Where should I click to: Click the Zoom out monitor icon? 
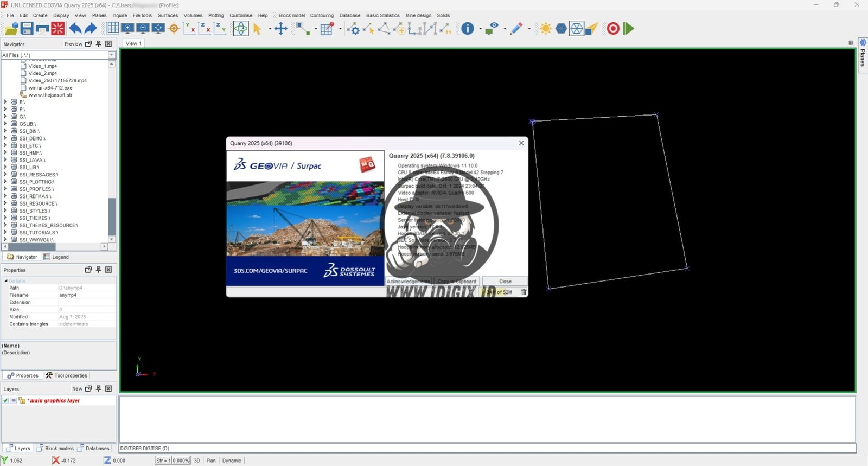coord(143,28)
